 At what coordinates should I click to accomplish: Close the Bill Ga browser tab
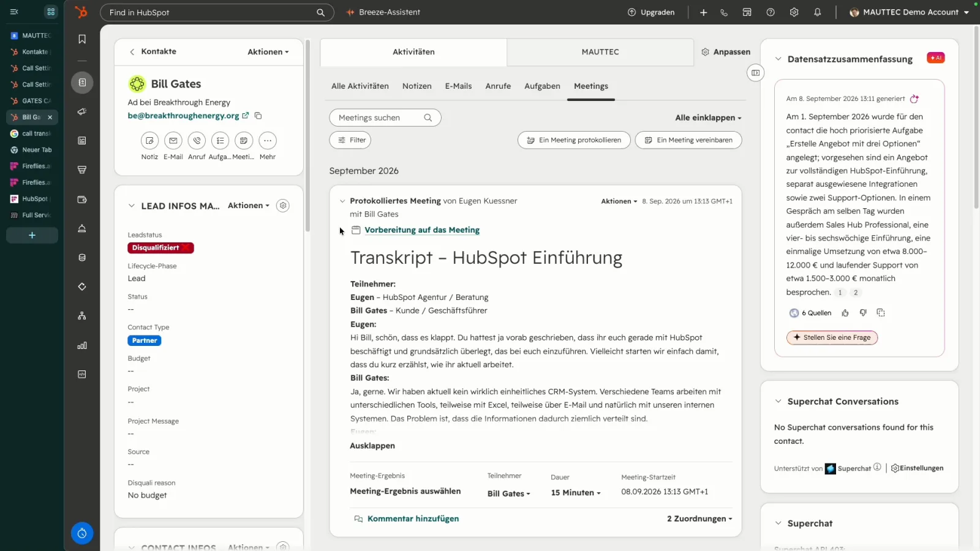tap(50, 117)
